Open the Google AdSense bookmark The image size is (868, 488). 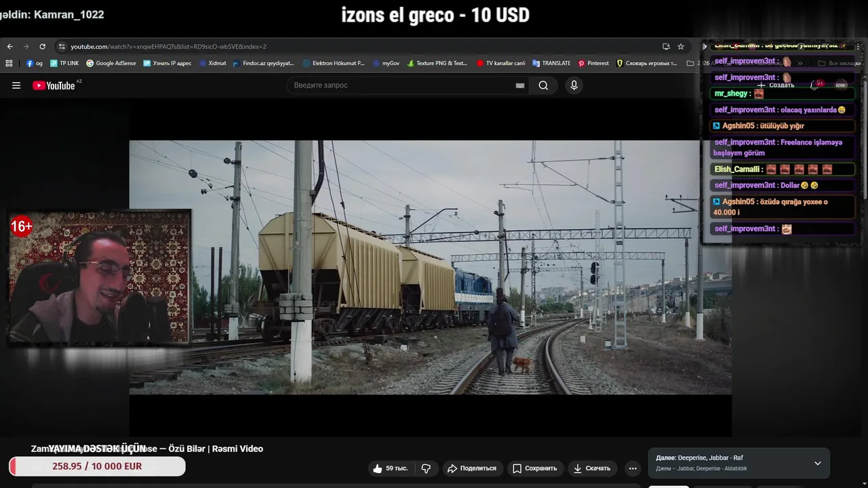[111, 63]
